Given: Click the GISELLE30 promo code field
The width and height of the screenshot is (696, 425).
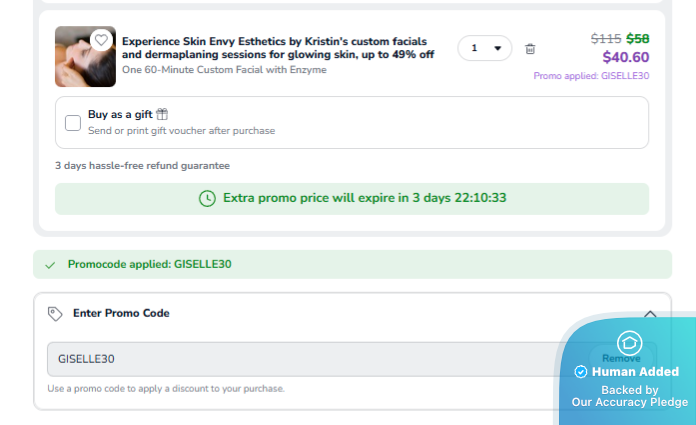Looking at the screenshot, I should point(300,359).
